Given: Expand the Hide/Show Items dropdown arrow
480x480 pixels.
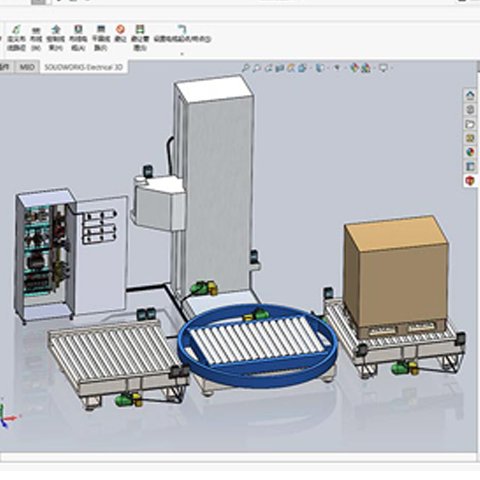Looking at the screenshot, I should [x=345, y=68].
